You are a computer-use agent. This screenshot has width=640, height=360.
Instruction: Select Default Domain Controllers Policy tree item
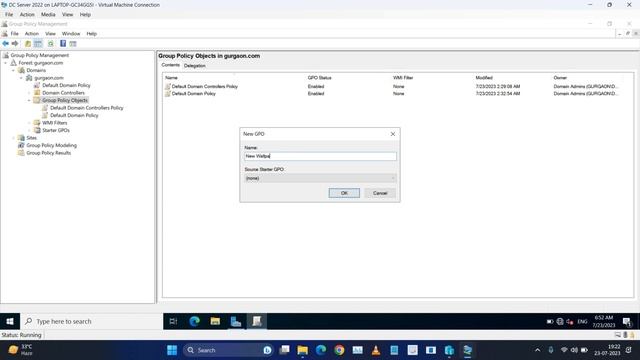click(87, 108)
